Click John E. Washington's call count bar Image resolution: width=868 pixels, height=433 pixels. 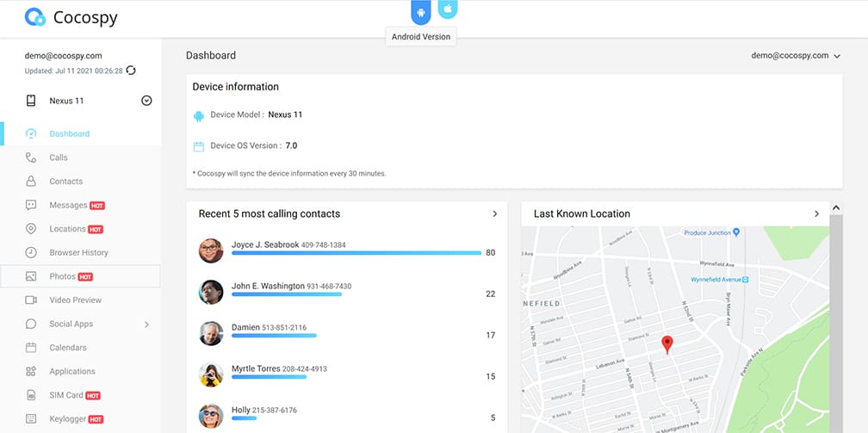(x=287, y=294)
